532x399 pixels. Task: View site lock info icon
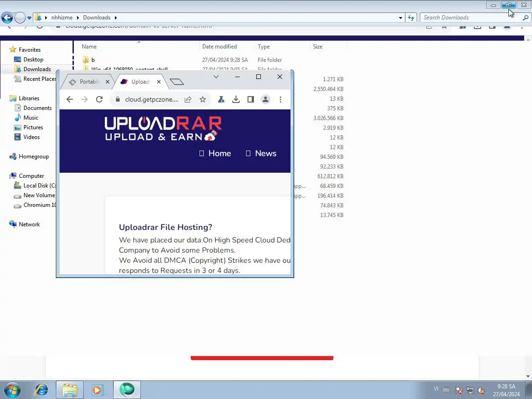[x=118, y=99]
